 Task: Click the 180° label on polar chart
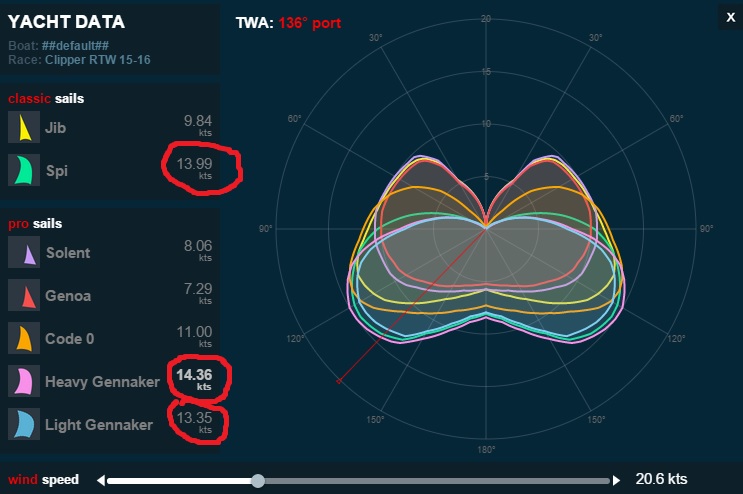coord(486,449)
